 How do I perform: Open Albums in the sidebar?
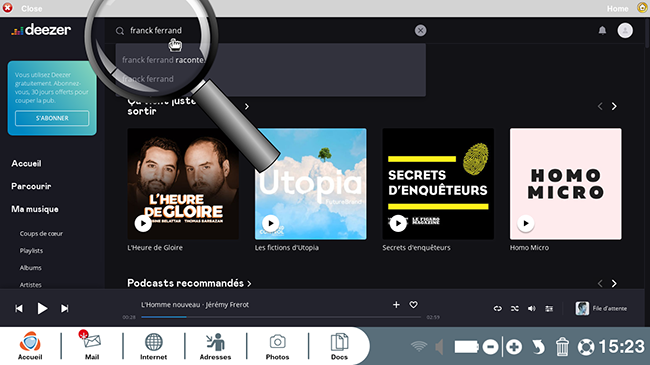tap(31, 268)
